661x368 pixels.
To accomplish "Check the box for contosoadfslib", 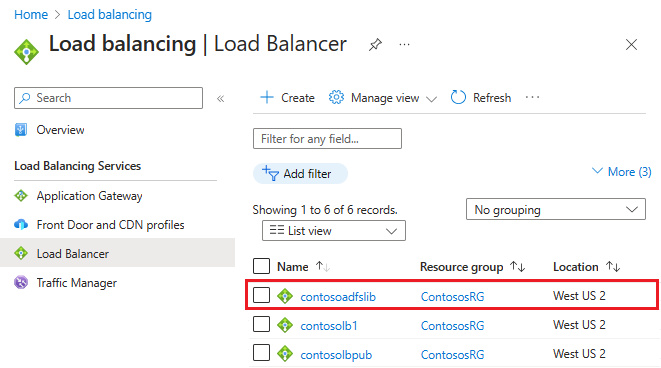I will pos(261,295).
